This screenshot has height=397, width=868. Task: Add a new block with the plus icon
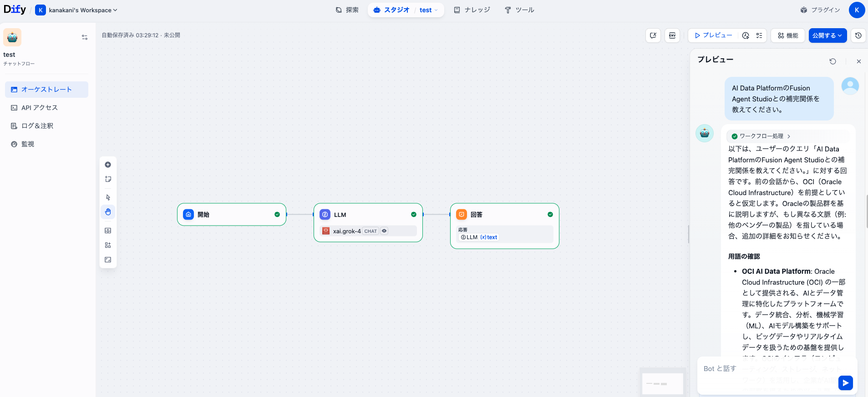point(108,165)
